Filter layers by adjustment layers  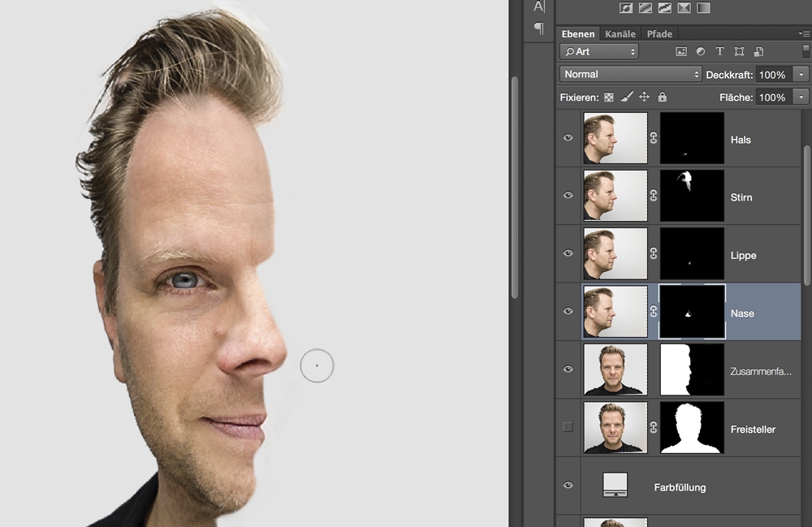[x=701, y=51]
